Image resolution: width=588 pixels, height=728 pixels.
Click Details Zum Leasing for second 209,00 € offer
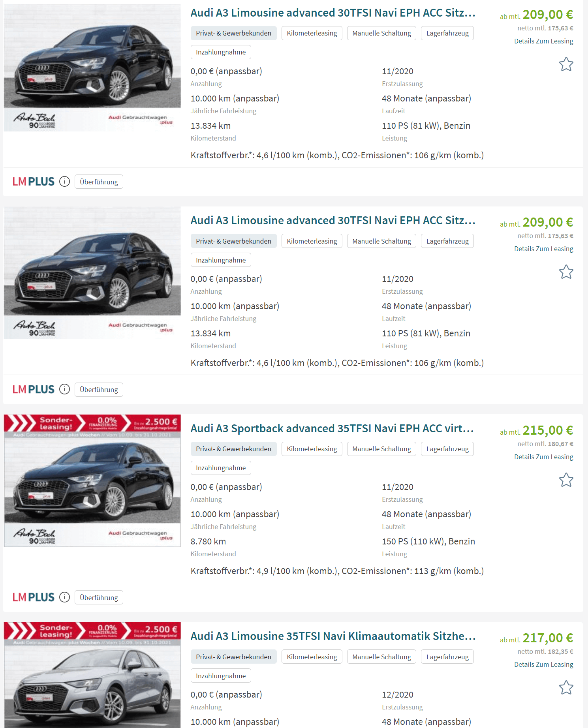pos(543,249)
